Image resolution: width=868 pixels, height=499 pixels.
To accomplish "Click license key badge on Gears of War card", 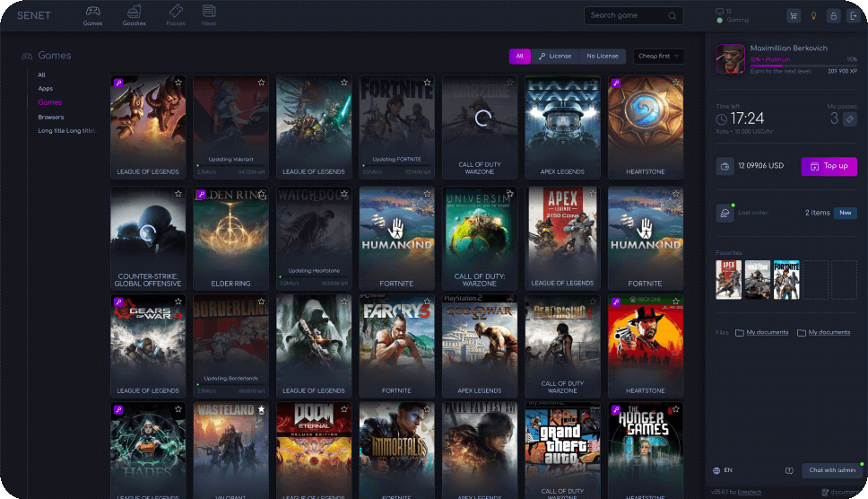I will click(118, 302).
